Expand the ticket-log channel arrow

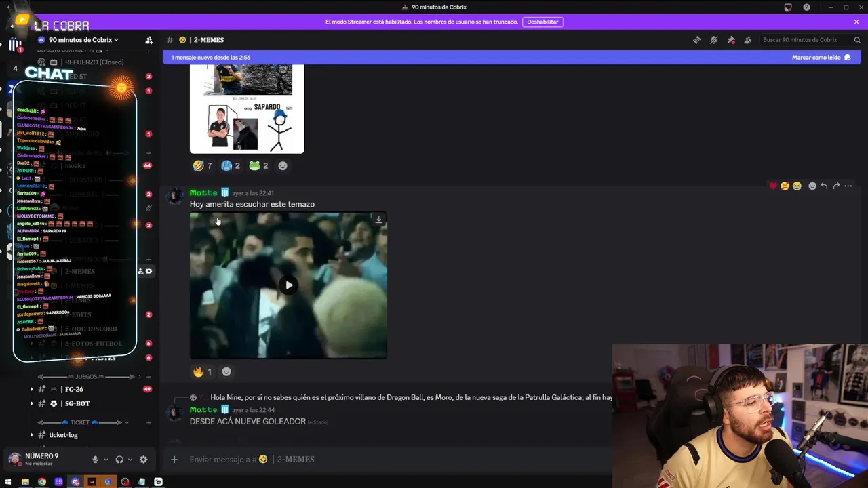click(31, 435)
